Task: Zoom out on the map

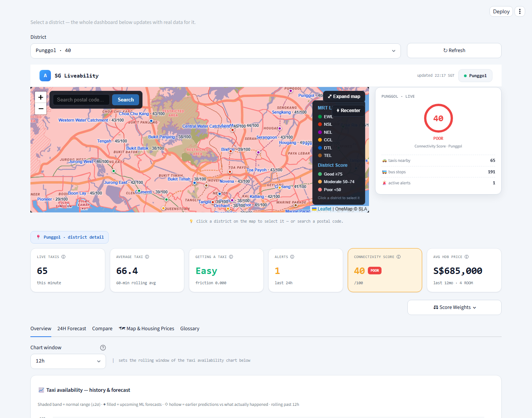Action: coord(41,109)
